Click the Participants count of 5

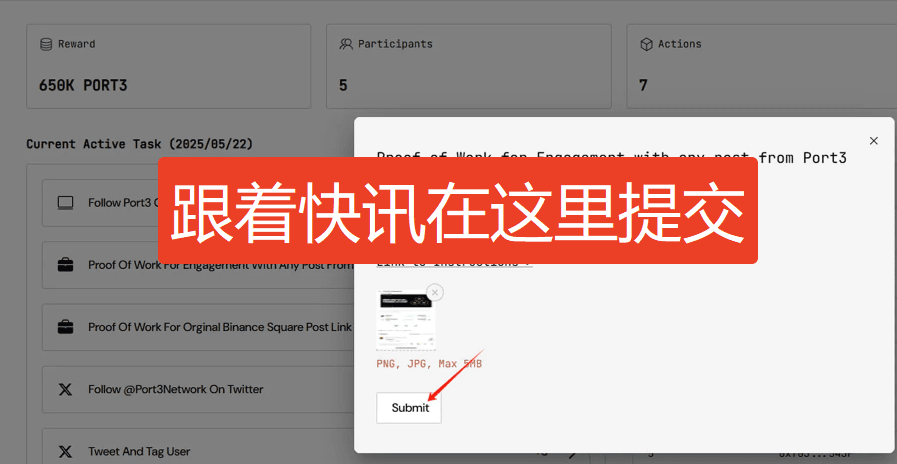pos(343,86)
